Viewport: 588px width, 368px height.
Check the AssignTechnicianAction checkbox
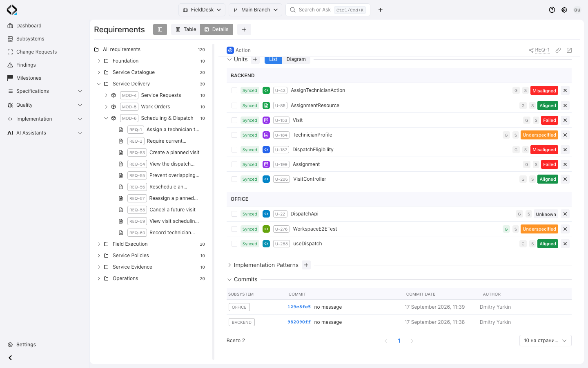pos(234,90)
